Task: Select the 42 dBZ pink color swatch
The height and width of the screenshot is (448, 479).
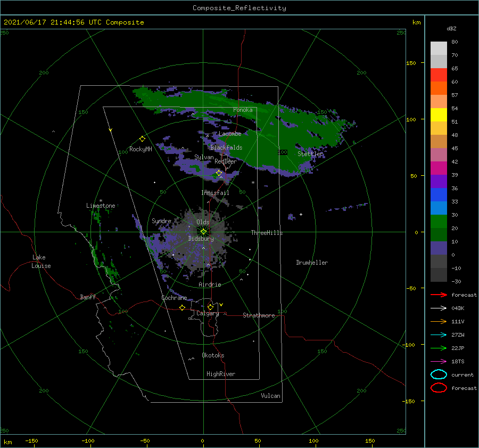Action: [x=439, y=154]
